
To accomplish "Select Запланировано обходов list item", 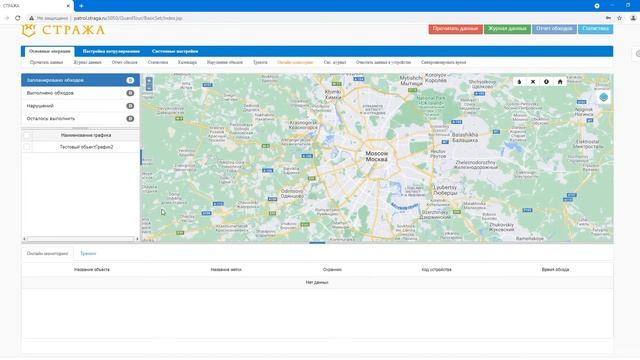I will tap(80, 80).
